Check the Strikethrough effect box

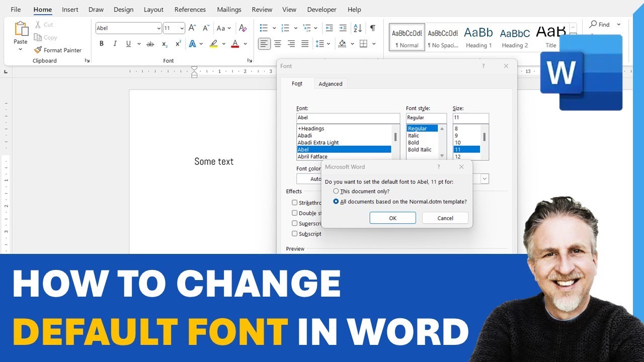(x=295, y=203)
